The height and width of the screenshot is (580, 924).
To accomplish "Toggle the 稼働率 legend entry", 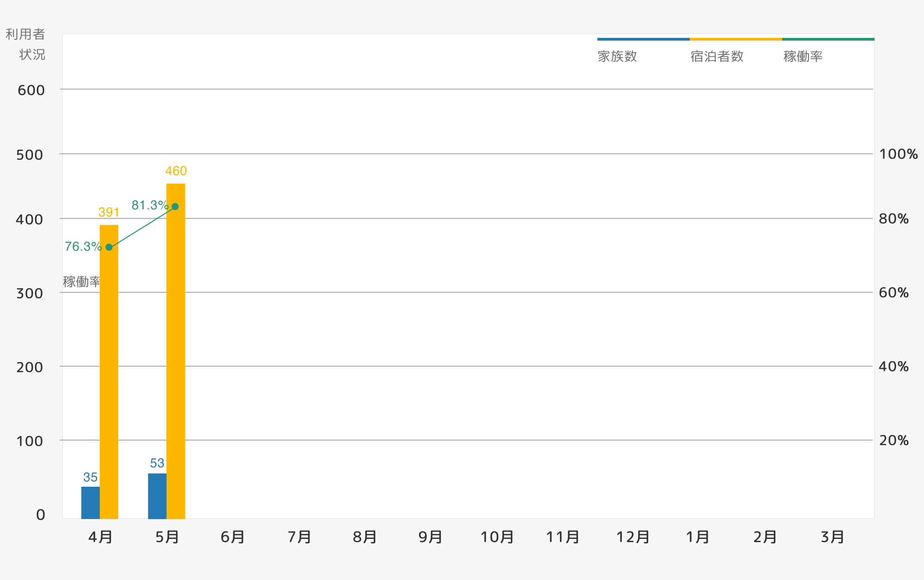I will click(x=803, y=56).
